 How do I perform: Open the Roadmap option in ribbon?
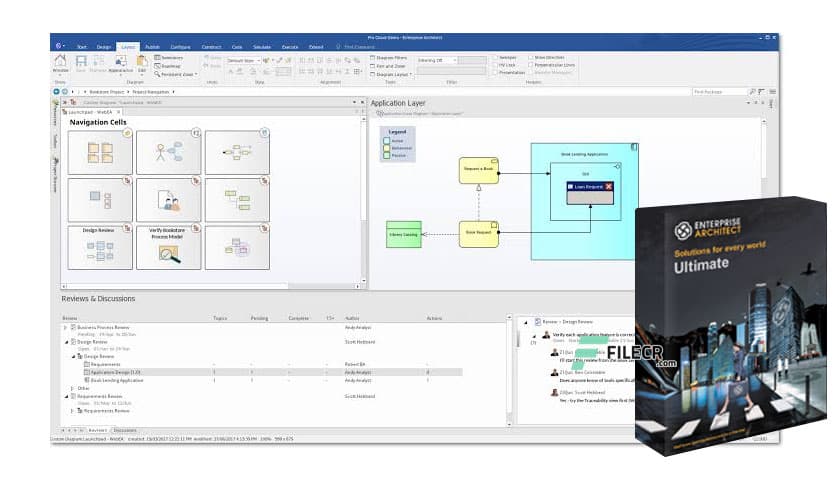point(167,66)
